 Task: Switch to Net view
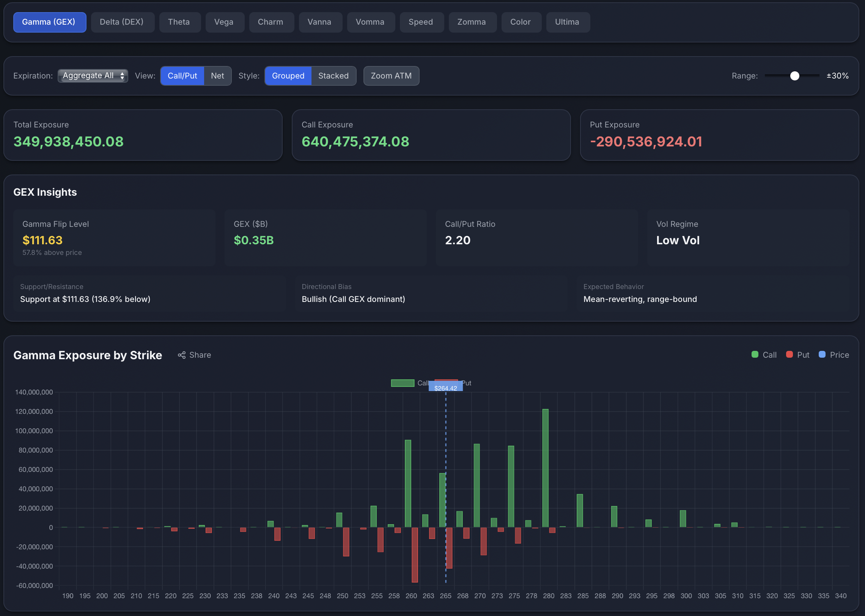click(217, 75)
